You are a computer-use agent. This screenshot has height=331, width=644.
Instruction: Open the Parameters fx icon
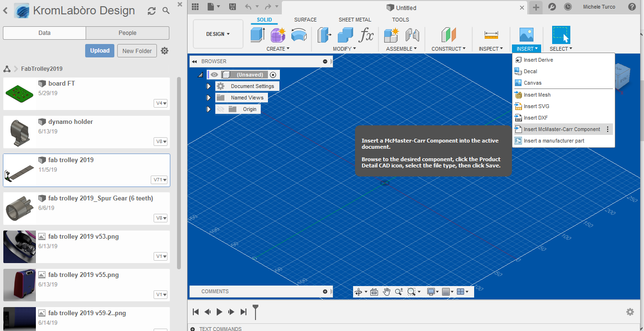[x=366, y=35]
